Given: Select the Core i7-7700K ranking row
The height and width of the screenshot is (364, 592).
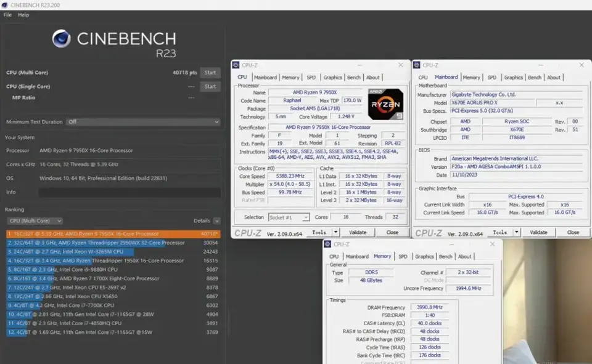Looking at the screenshot, I should [x=113, y=305].
